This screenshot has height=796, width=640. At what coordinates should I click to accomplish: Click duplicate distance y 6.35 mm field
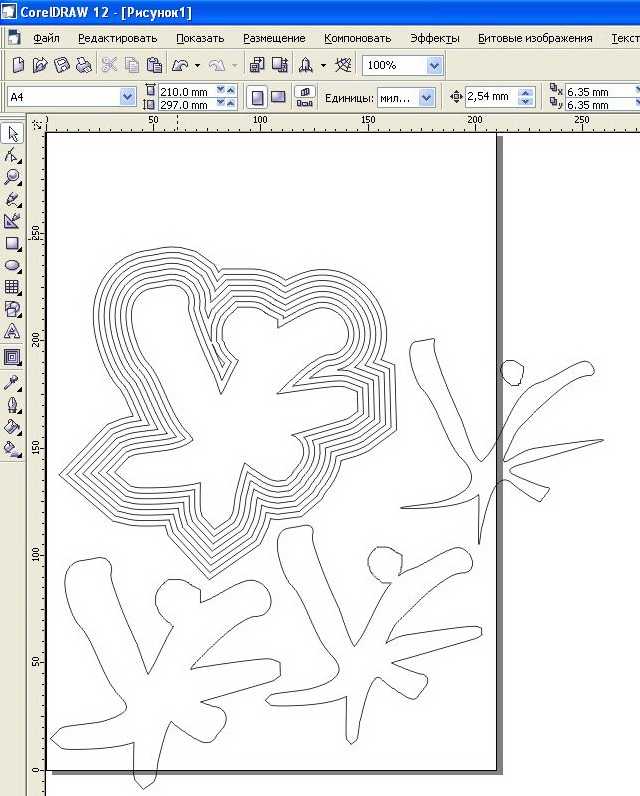click(x=600, y=105)
